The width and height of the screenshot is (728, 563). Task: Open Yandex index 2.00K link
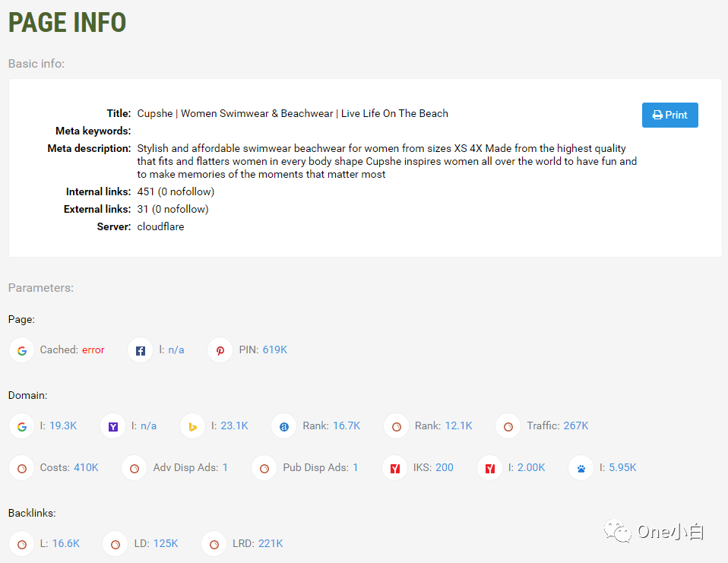(531, 467)
